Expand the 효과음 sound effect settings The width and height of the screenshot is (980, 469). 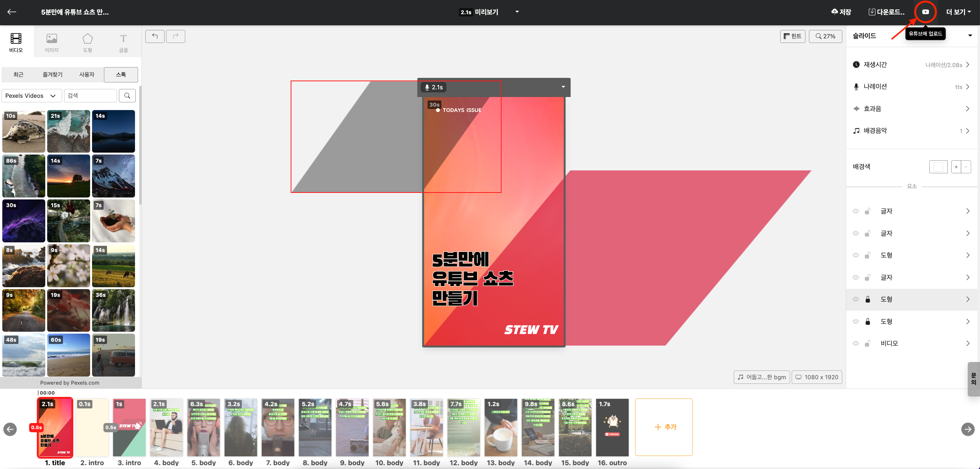[x=912, y=109]
